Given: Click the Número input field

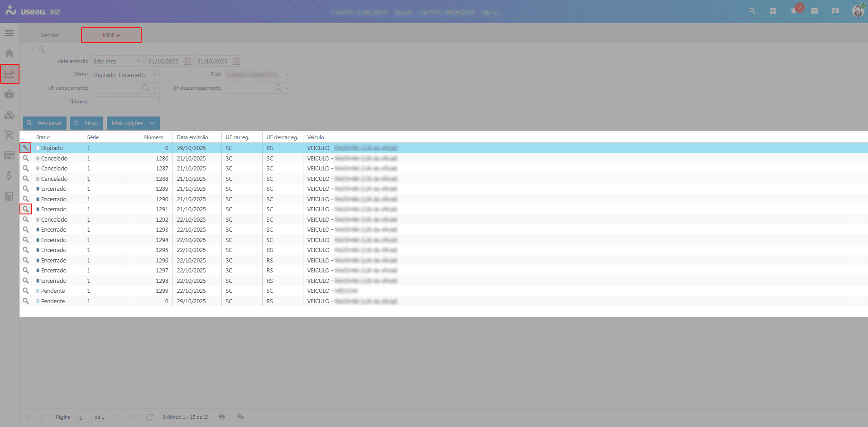Looking at the screenshot, I should point(125,102).
